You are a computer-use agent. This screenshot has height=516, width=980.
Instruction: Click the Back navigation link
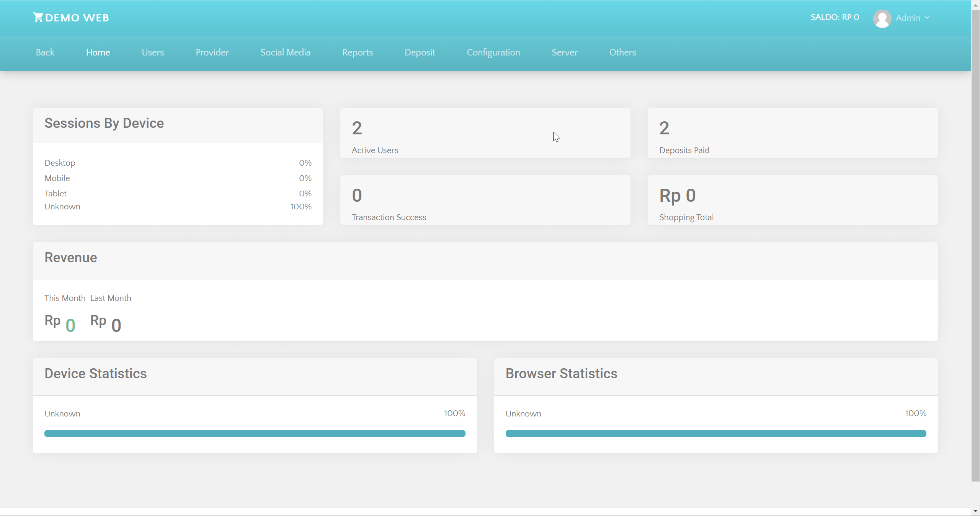click(x=45, y=52)
